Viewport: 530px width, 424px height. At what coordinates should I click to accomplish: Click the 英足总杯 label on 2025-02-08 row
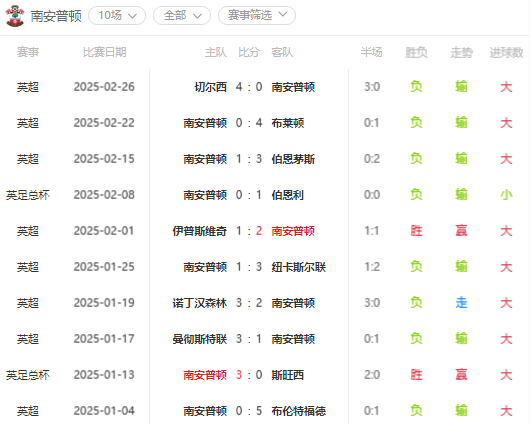tap(28, 195)
